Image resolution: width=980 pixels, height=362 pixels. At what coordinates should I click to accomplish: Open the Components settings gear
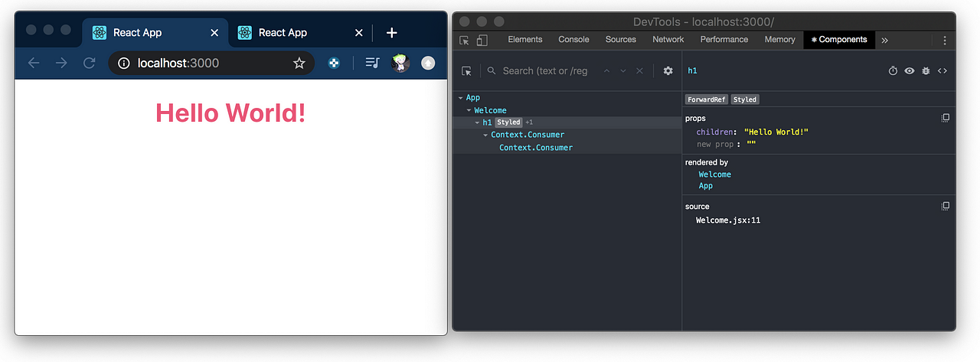(x=668, y=70)
